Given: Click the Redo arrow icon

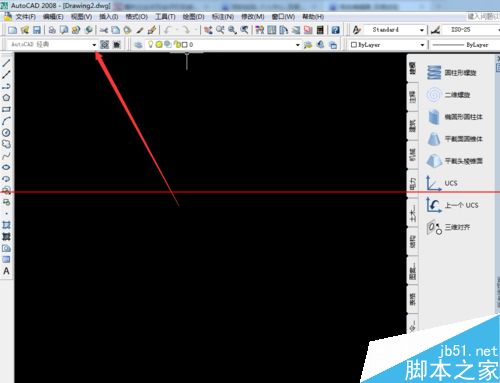Looking at the screenshot, I should coord(186,30).
